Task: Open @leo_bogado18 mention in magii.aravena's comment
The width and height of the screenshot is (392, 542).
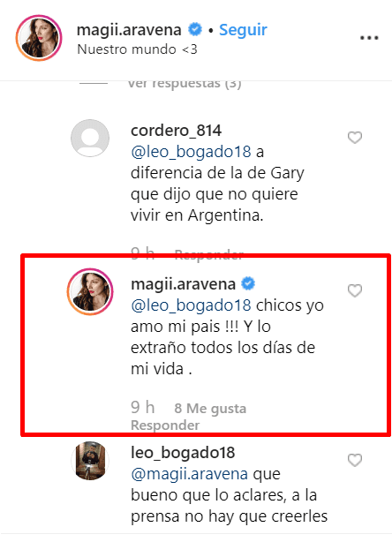Action: click(x=191, y=305)
